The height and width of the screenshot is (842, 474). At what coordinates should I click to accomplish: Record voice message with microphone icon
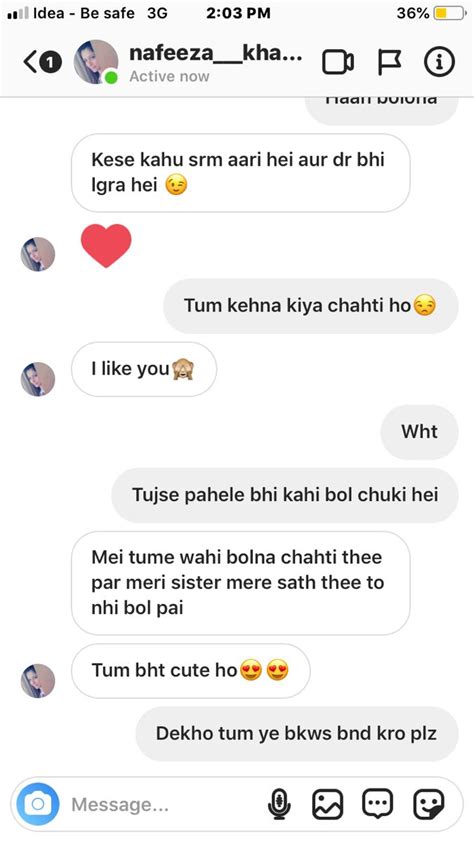click(x=279, y=804)
